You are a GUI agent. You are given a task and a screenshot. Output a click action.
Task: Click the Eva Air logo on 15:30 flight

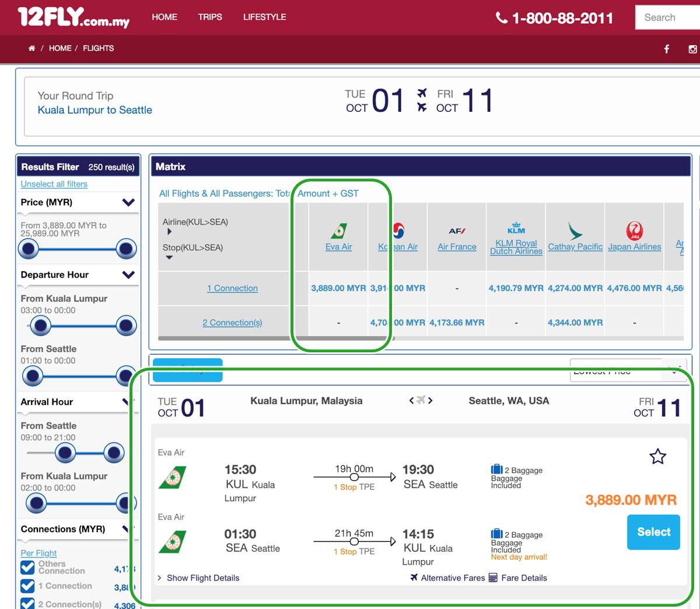tap(173, 477)
